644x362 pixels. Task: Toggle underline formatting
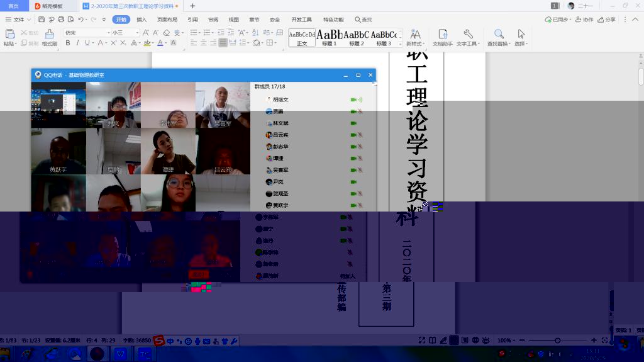click(87, 43)
